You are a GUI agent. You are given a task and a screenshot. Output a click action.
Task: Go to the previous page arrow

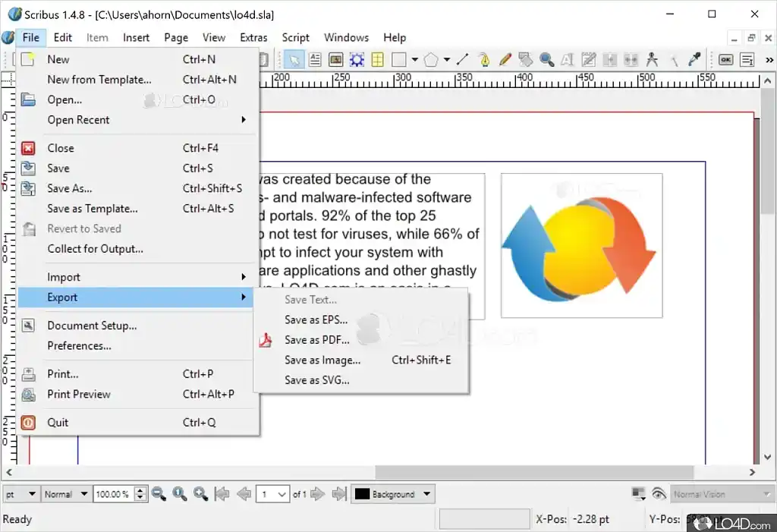244,494
